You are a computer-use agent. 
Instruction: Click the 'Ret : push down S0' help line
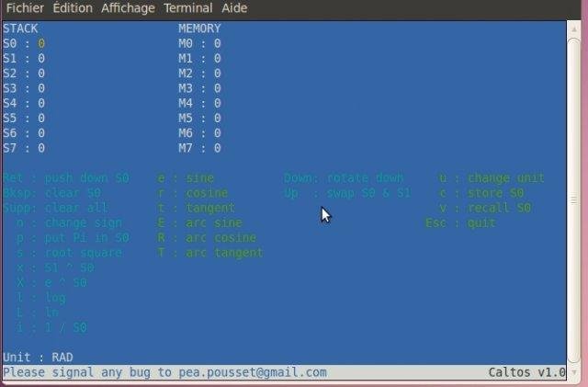click(66, 178)
